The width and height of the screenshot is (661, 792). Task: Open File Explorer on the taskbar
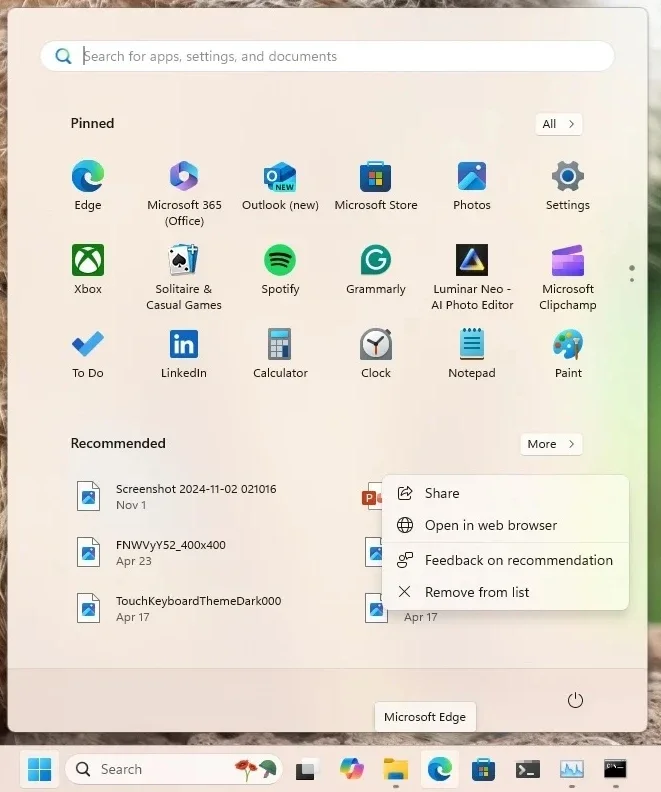pos(395,769)
